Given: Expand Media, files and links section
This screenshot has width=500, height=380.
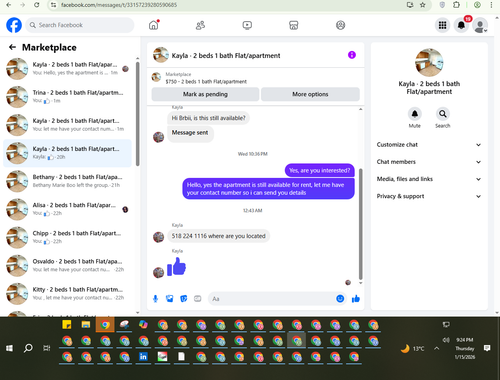Looking at the screenshot, I should coord(429,179).
